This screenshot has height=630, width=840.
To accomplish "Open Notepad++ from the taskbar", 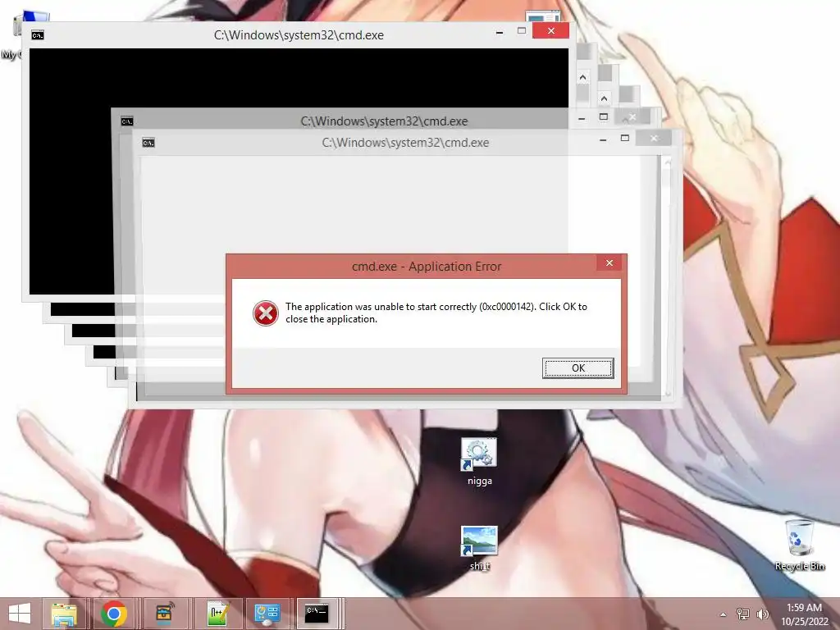I will coord(218,614).
